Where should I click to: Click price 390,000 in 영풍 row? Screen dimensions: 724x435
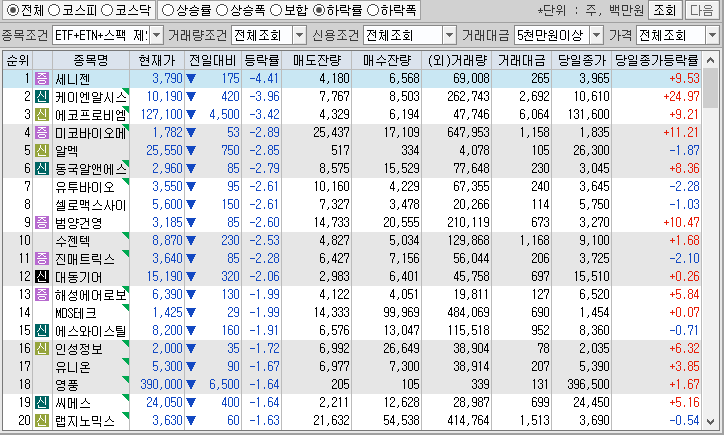[162, 385]
